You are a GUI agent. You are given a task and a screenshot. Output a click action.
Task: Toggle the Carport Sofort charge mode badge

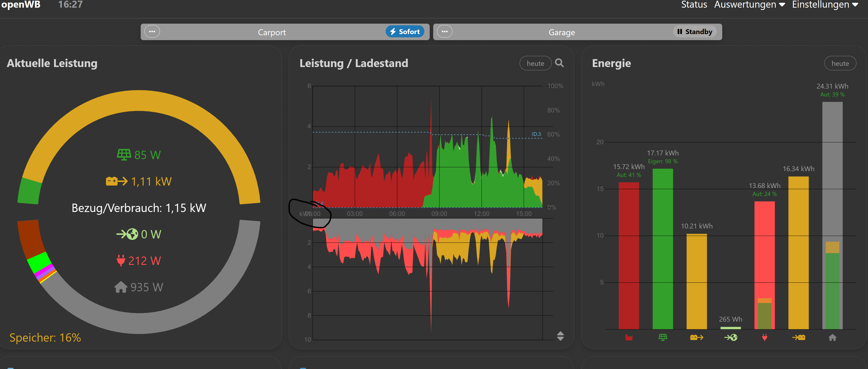[405, 32]
